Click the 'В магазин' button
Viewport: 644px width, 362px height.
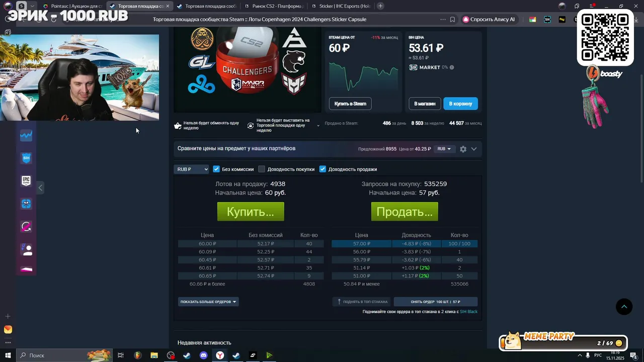point(425,104)
